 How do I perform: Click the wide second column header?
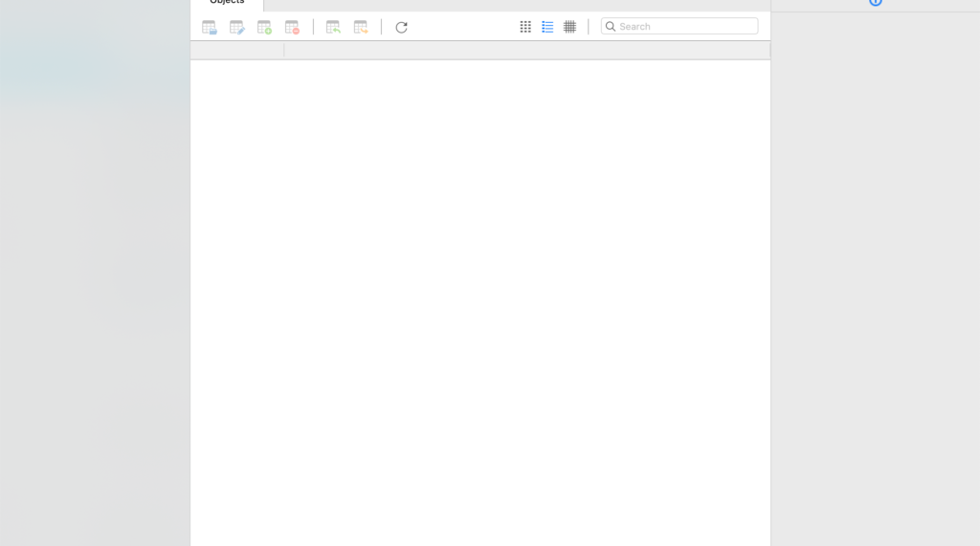tap(526, 51)
